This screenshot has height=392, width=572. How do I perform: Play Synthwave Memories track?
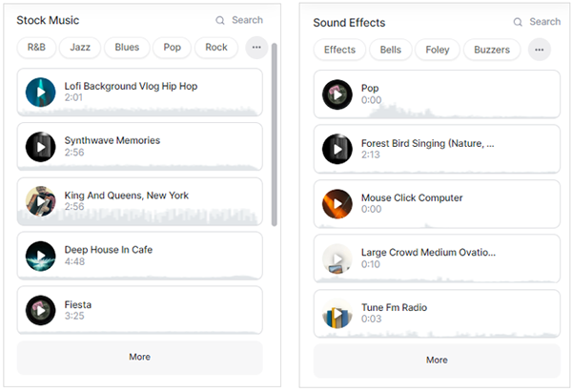click(x=40, y=147)
